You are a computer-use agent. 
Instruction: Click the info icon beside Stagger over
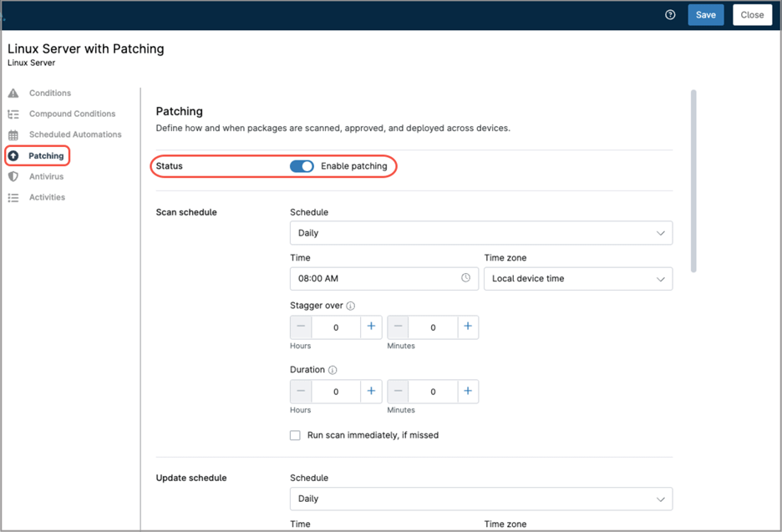point(351,305)
